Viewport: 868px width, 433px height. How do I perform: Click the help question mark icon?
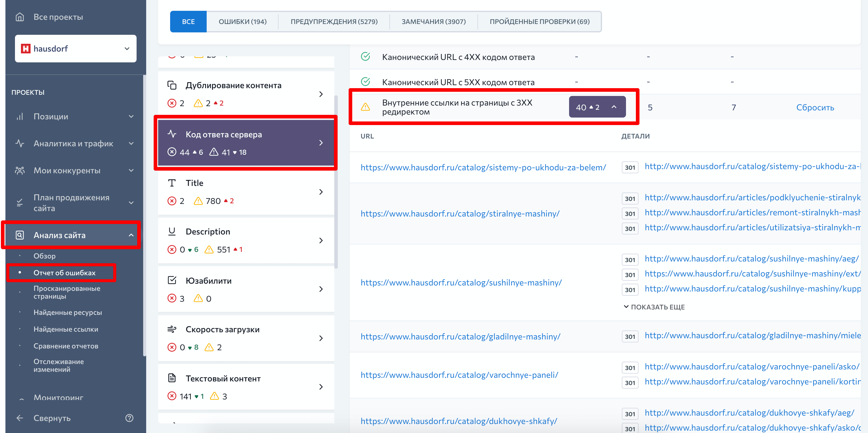tap(129, 418)
